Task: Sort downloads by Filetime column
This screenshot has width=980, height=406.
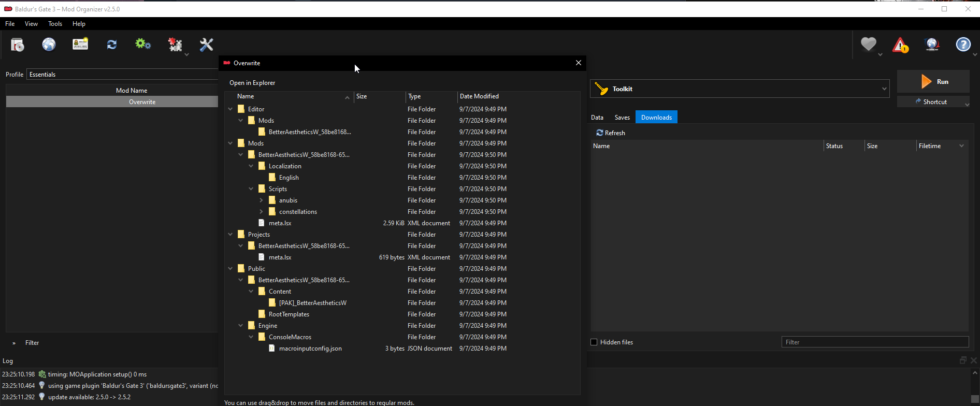Action: point(942,146)
